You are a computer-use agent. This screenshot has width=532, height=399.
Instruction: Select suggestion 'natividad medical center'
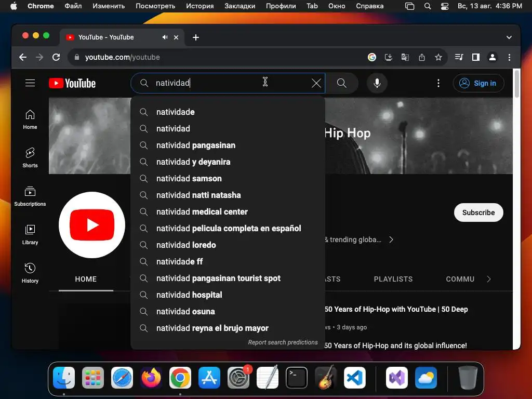click(x=228, y=212)
